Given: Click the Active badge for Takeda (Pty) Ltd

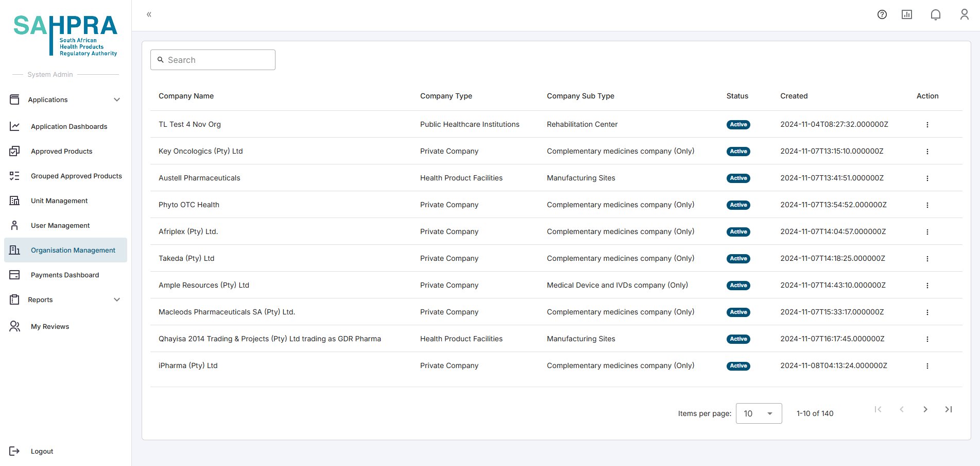Looking at the screenshot, I should click(x=738, y=259).
